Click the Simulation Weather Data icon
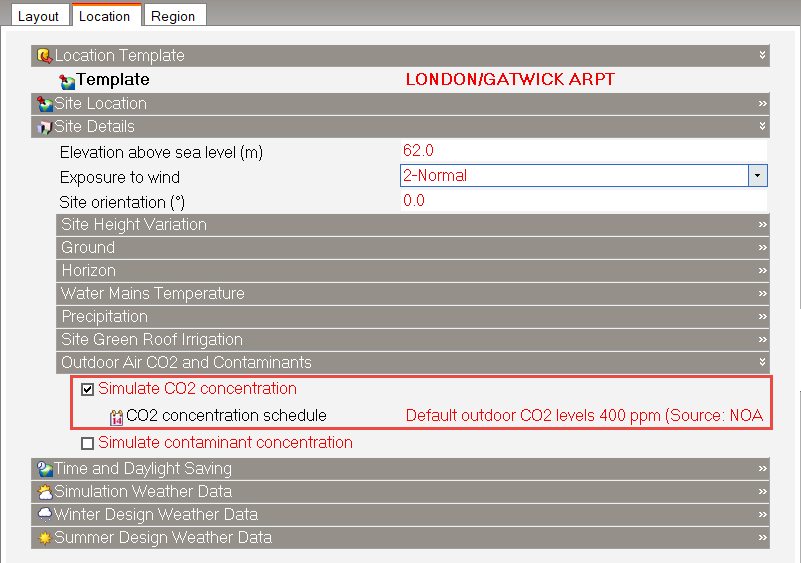 click(44, 492)
